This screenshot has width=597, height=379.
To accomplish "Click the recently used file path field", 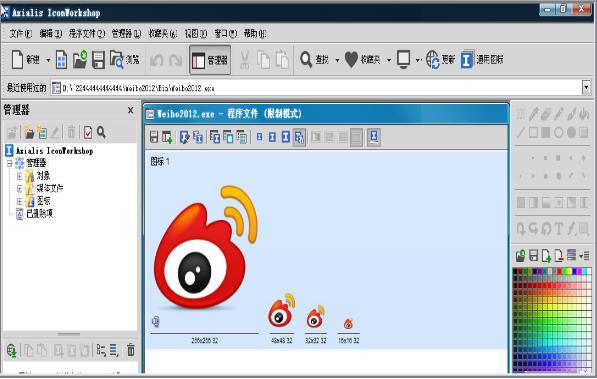I will (x=316, y=88).
